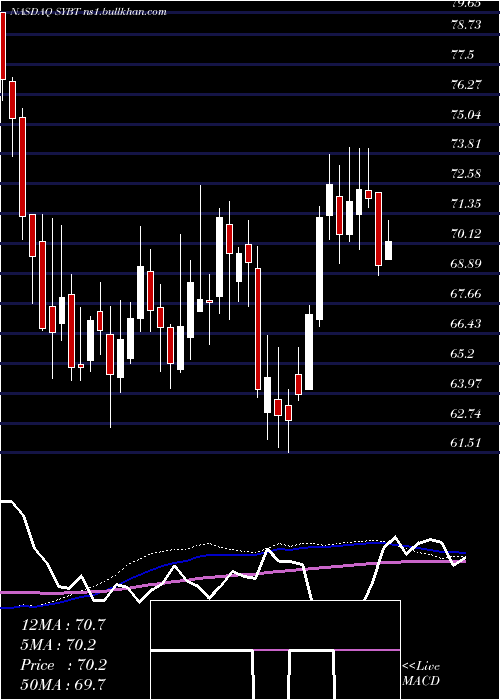The image size is (500, 700).
Task: Click the 61.51 price axis label
Action: click(x=466, y=442)
